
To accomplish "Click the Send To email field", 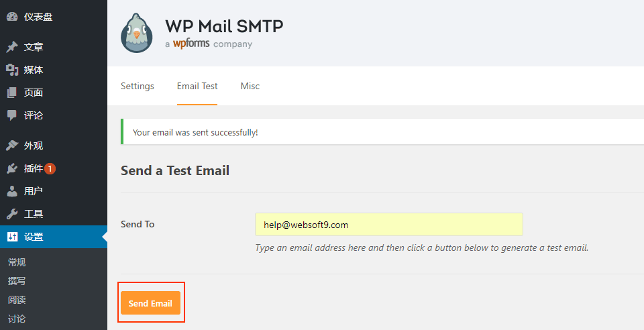I will click(388, 225).
